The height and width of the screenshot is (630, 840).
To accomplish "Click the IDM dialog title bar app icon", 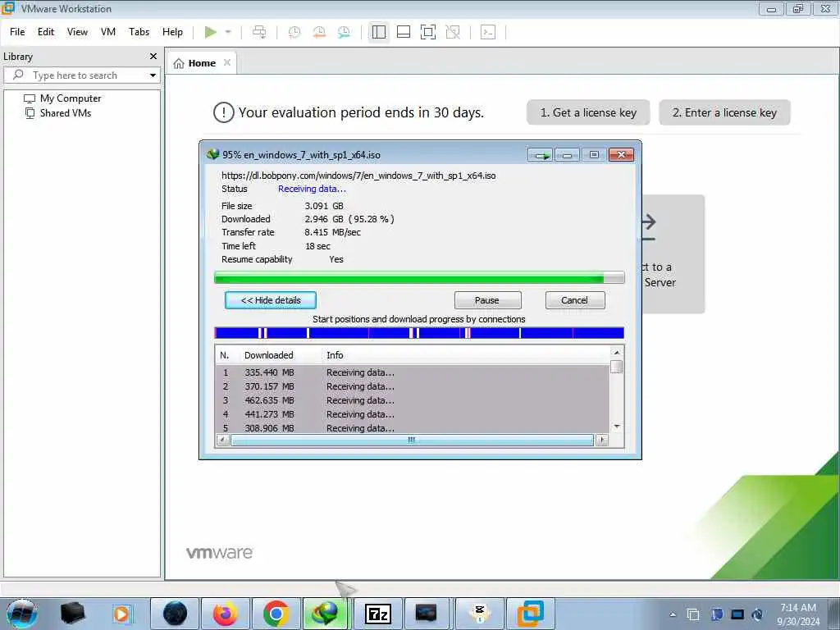I will pos(213,155).
